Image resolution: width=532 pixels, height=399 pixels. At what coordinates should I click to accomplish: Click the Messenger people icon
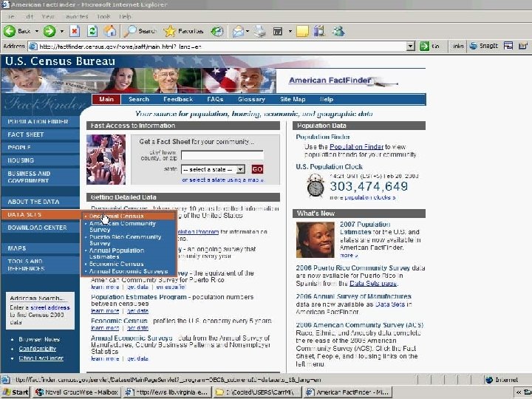click(338, 31)
